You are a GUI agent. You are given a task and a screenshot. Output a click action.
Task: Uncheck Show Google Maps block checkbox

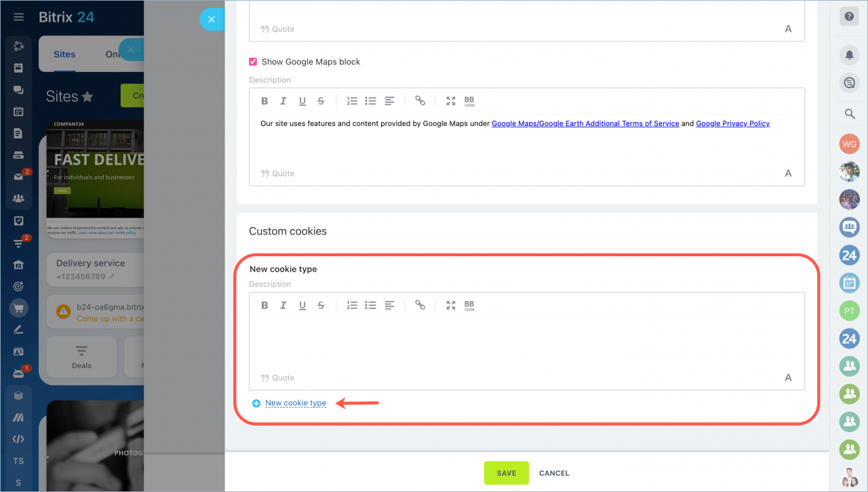(253, 62)
